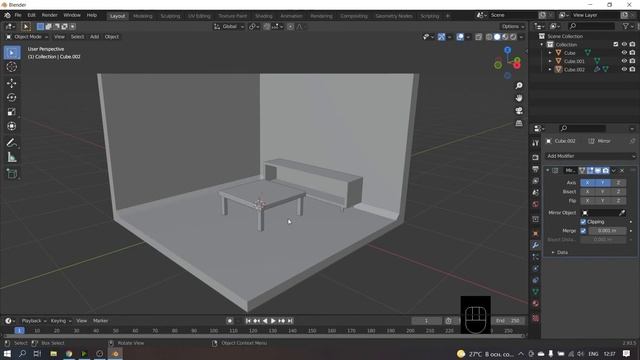
Task: Expand Cube.001 in the outliner
Action: [x=550, y=61]
